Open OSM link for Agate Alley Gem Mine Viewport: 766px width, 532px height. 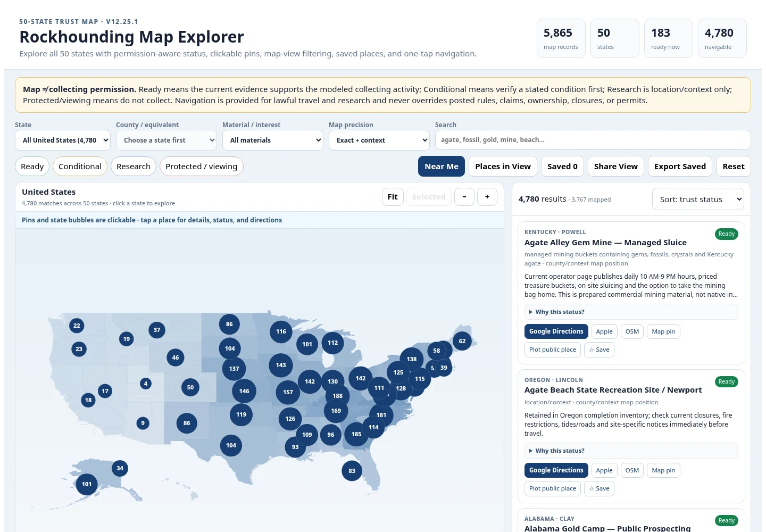click(x=632, y=331)
